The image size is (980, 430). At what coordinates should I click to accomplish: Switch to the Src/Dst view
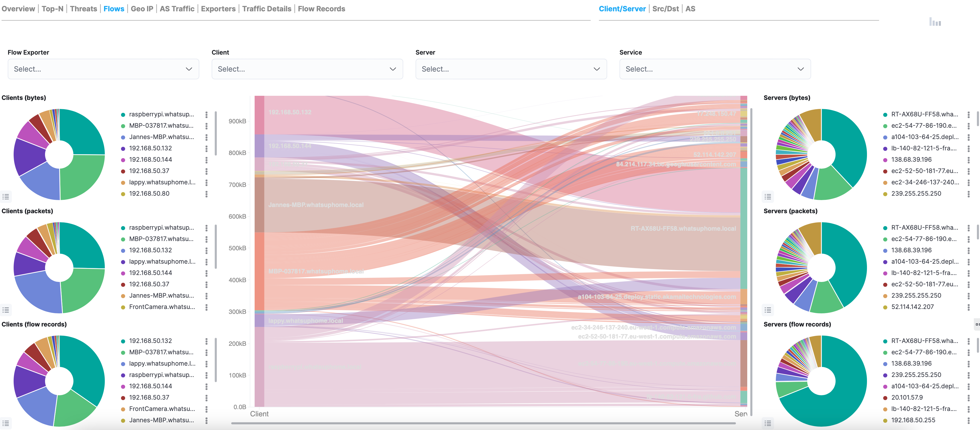click(x=665, y=9)
